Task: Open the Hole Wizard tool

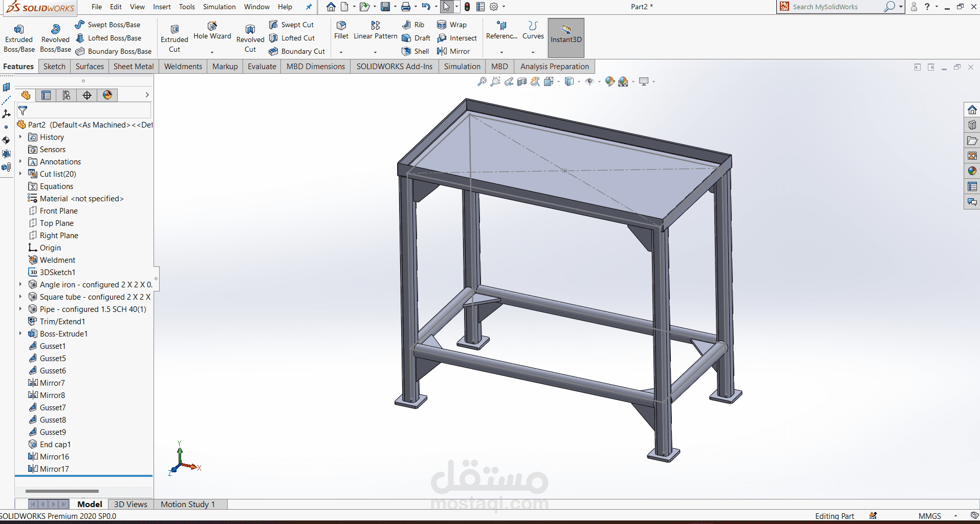Action: (212, 31)
